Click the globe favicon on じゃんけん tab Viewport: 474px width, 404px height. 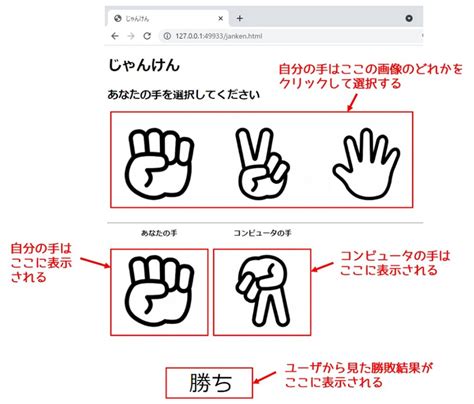click(117, 18)
